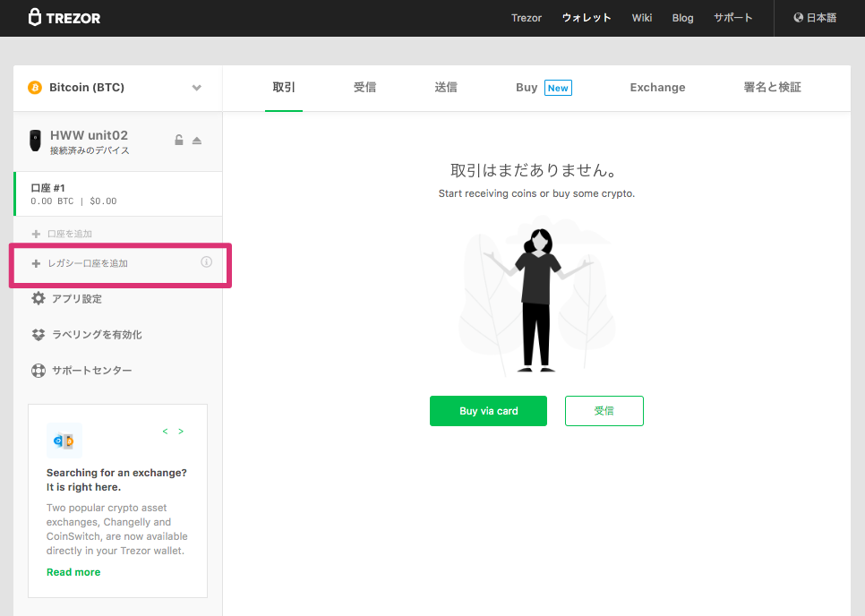Go to next promo card arrow
865x616 pixels.
[181, 432]
